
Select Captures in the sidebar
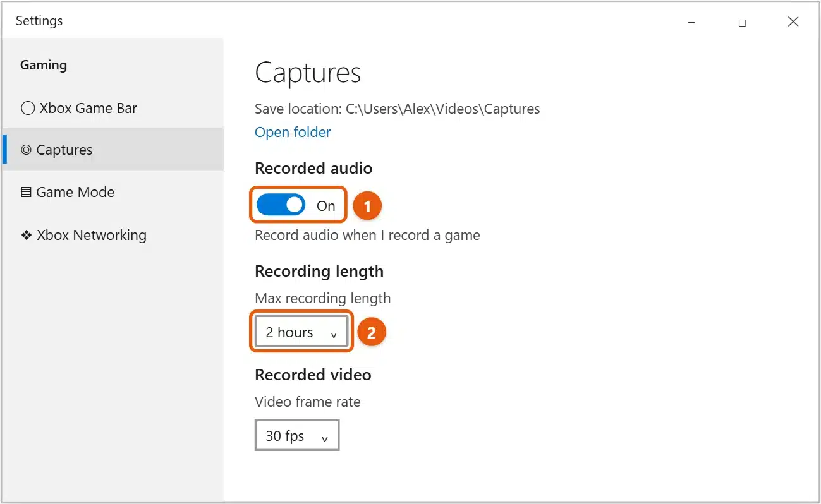coord(112,150)
